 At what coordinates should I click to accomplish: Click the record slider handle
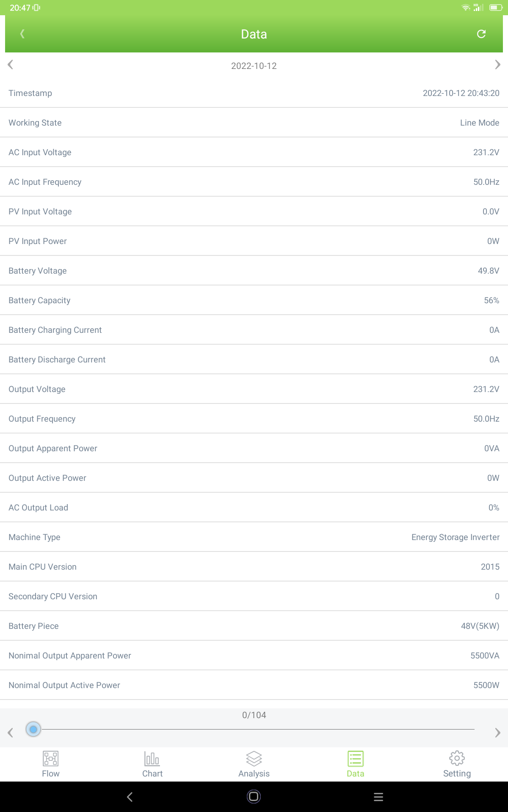tap(33, 729)
